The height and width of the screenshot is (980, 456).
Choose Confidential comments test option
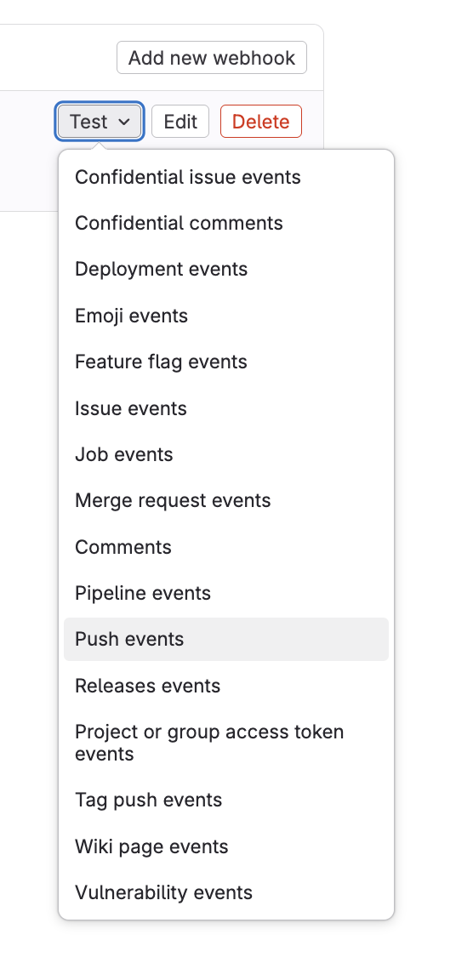[x=226, y=223]
